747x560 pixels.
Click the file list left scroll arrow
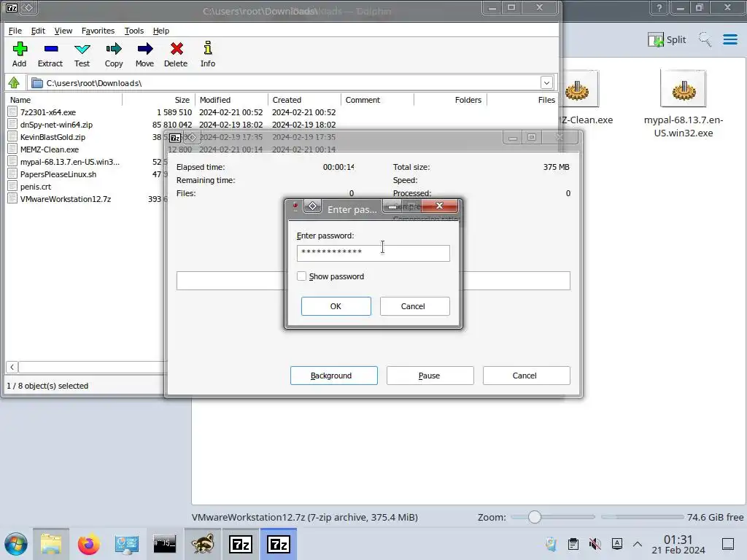coord(12,367)
